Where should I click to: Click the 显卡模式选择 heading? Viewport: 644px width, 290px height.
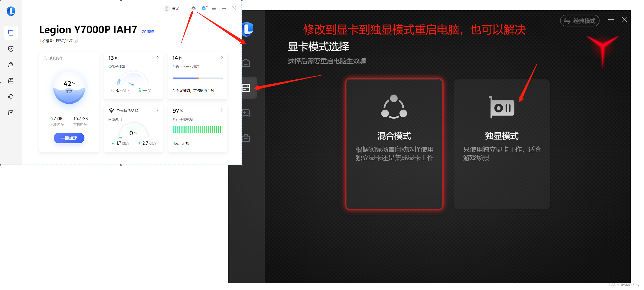(x=318, y=47)
